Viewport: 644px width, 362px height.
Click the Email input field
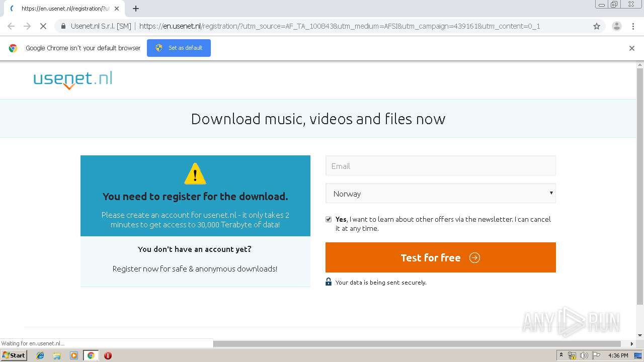coord(441,166)
